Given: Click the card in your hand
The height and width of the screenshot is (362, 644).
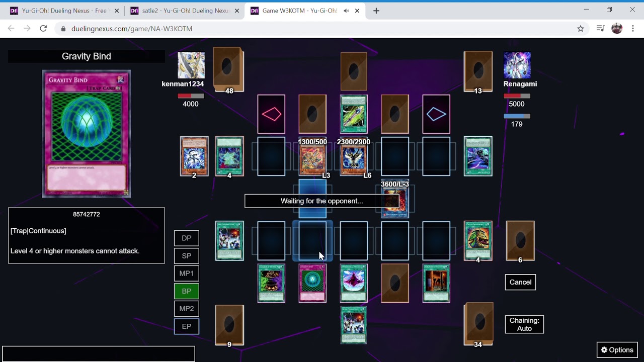Looking at the screenshot, I should (354, 325).
